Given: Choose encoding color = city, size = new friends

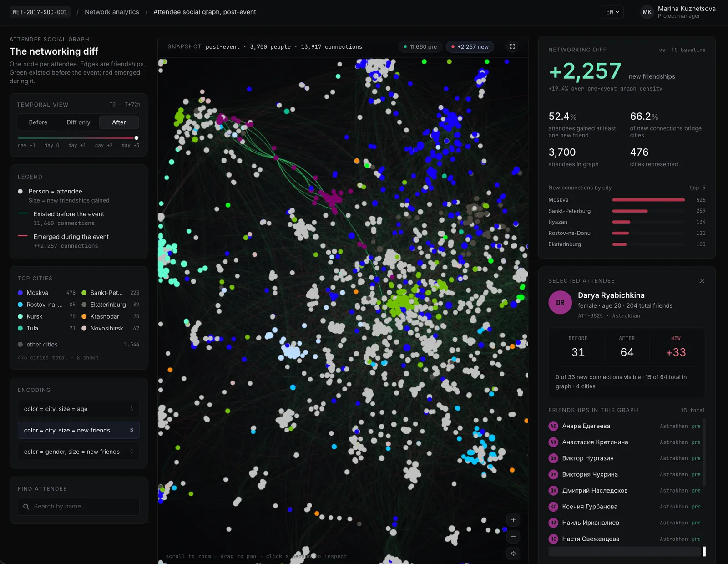Looking at the screenshot, I should pyautogui.click(x=78, y=430).
